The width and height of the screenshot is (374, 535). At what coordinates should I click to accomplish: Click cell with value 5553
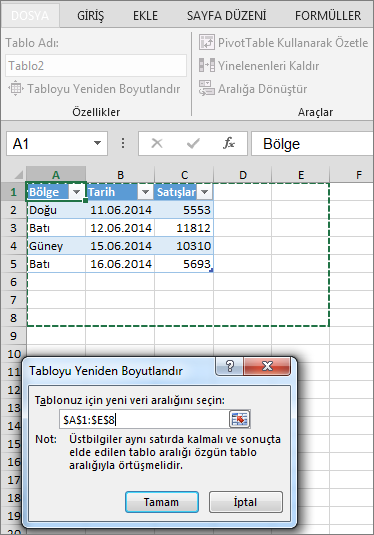(x=184, y=210)
